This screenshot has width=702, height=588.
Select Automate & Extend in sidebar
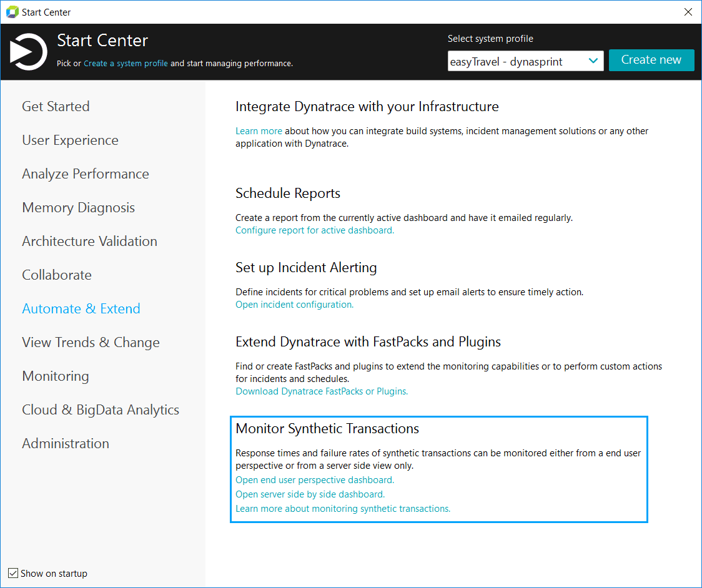pos(81,309)
